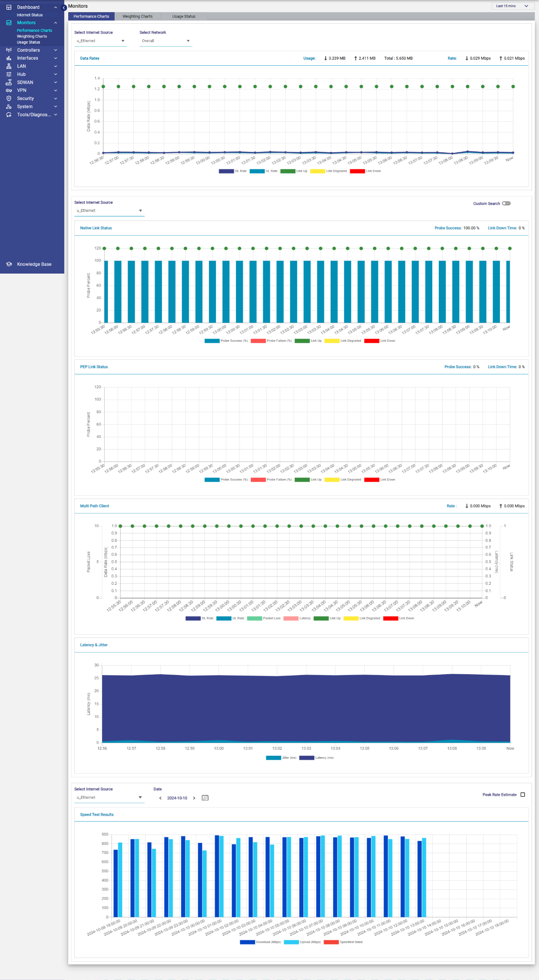Click the Dashboard grid icon in sidebar
Viewport: 539px width, 980px height.
coord(9,7)
